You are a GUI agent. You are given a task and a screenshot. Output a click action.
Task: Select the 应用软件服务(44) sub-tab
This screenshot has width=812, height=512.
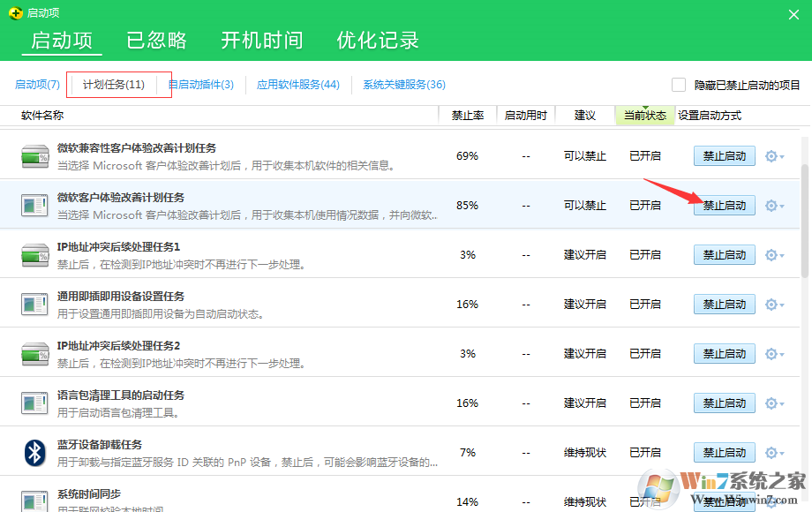point(297,85)
